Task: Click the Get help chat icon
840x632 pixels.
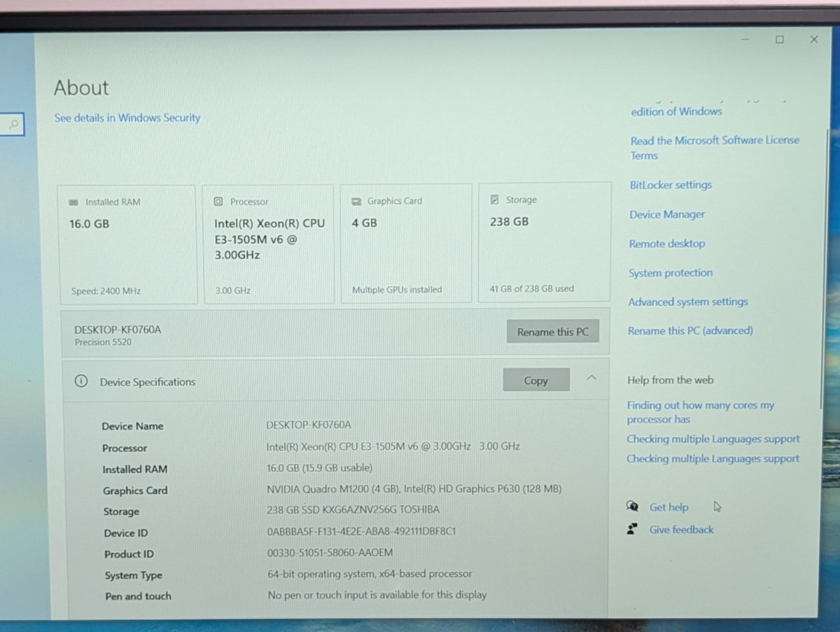Action: [632, 506]
